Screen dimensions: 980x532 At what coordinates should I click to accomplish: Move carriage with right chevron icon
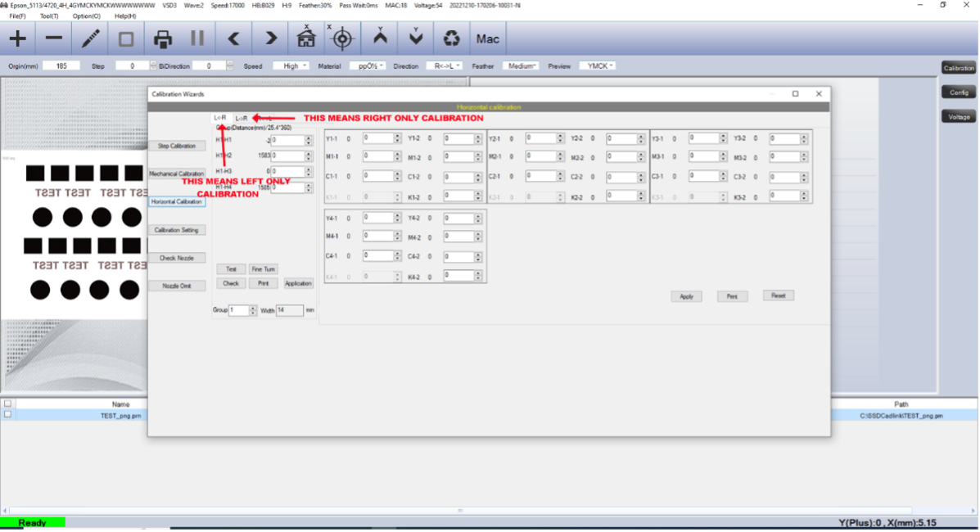click(x=271, y=38)
